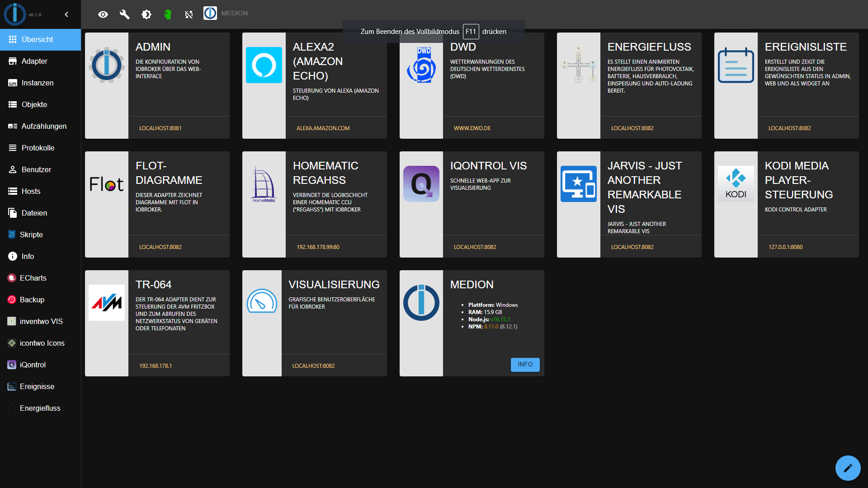Click the Visualisierung gauge icon
Viewport: 868px width, 488px height.
262,301
